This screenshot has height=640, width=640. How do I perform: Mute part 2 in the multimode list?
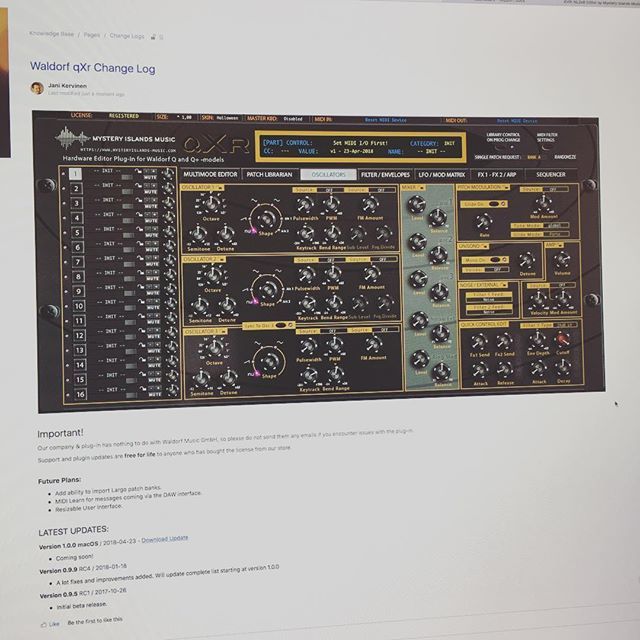pyautogui.click(x=151, y=191)
